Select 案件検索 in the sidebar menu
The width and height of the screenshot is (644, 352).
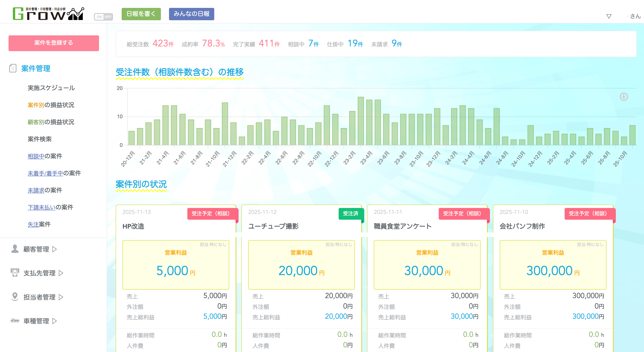pyautogui.click(x=39, y=139)
